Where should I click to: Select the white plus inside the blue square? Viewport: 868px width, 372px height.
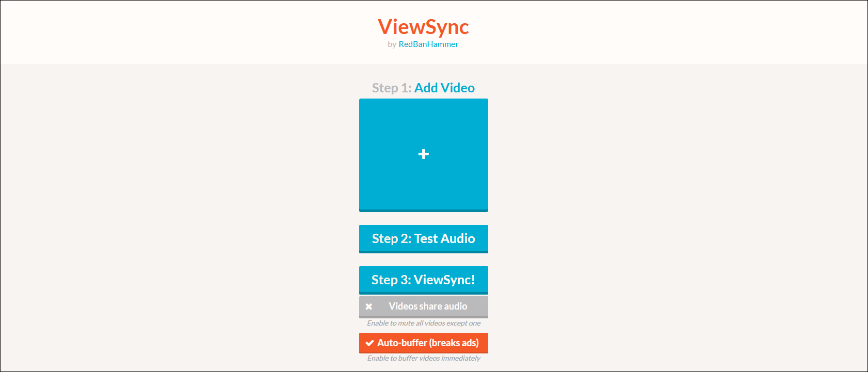pyautogui.click(x=423, y=154)
